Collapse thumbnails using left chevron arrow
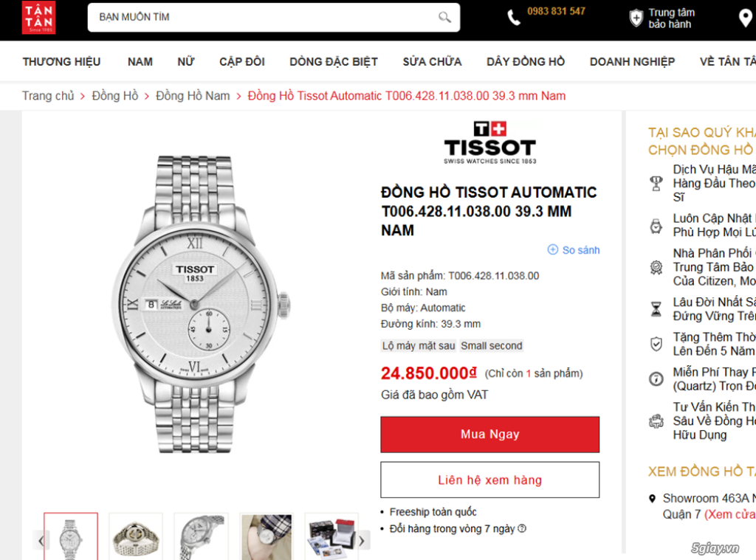 [x=41, y=540]
